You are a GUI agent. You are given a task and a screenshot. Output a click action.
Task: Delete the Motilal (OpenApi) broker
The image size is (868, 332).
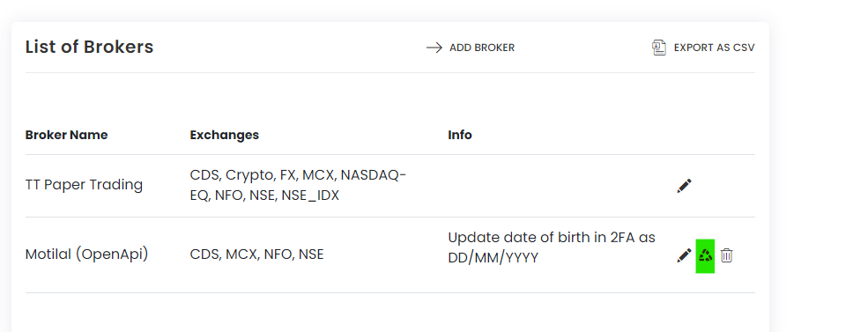coord(727,255)
